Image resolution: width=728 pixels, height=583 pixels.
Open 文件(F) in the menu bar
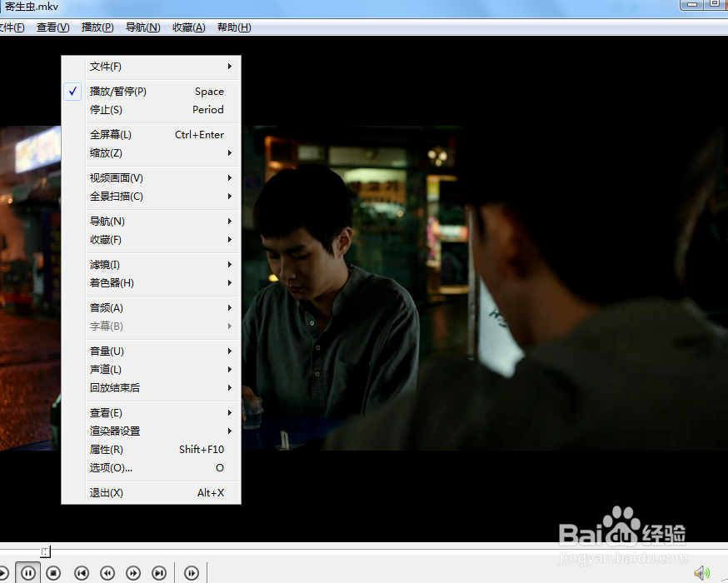click(x=12, y=27)
